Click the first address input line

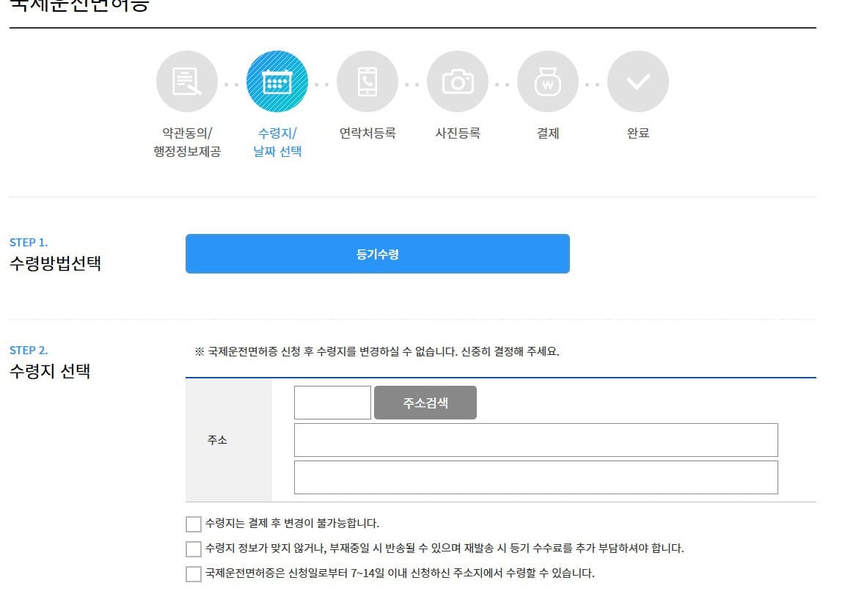[x=535, y=439]
